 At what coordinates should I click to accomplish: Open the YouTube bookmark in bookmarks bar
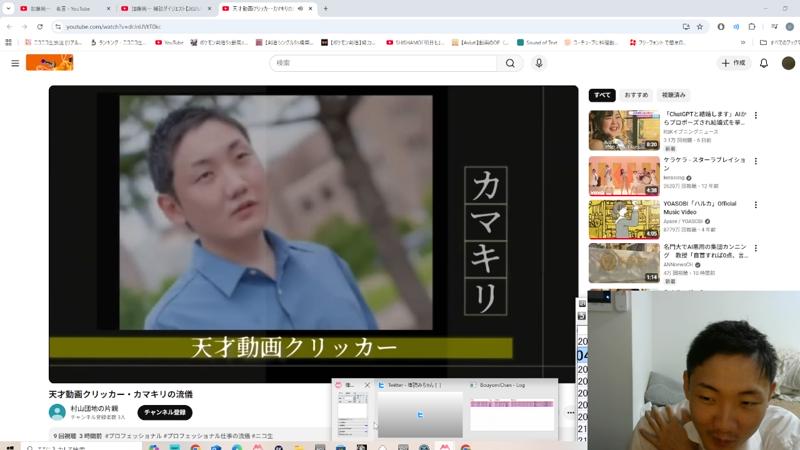169,42
